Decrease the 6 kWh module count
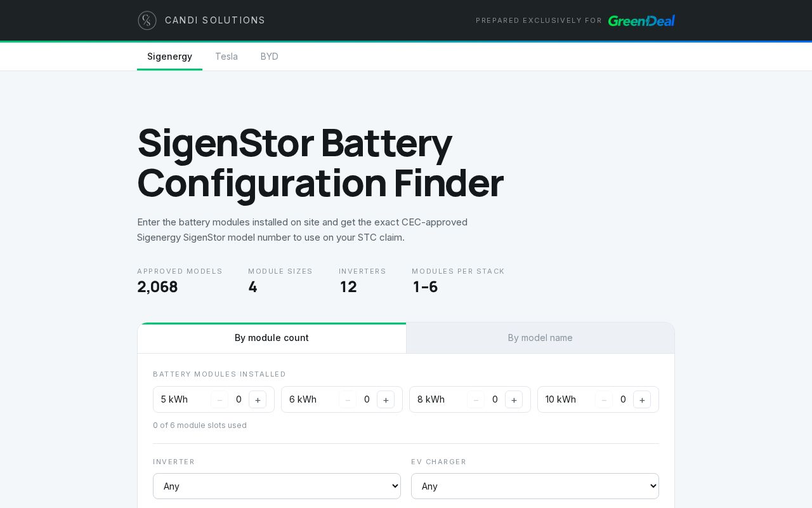Viewport: 812px width, 508px height. (348, 399)
